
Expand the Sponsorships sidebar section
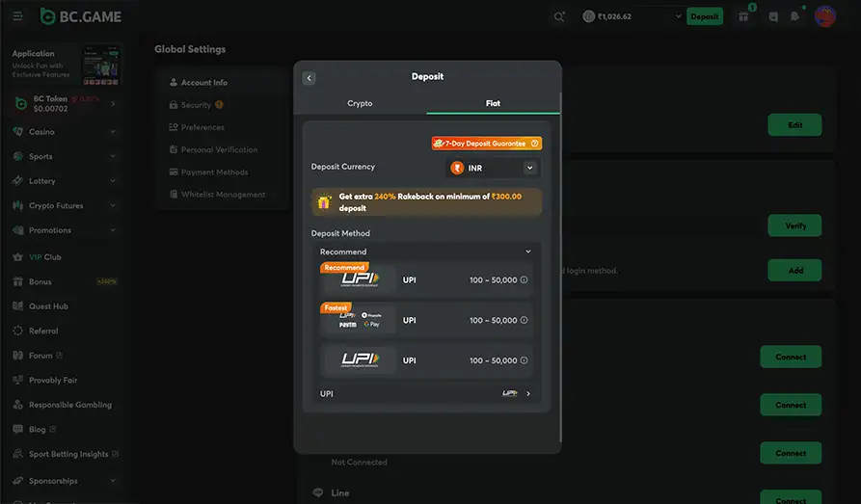coord(113,481)
